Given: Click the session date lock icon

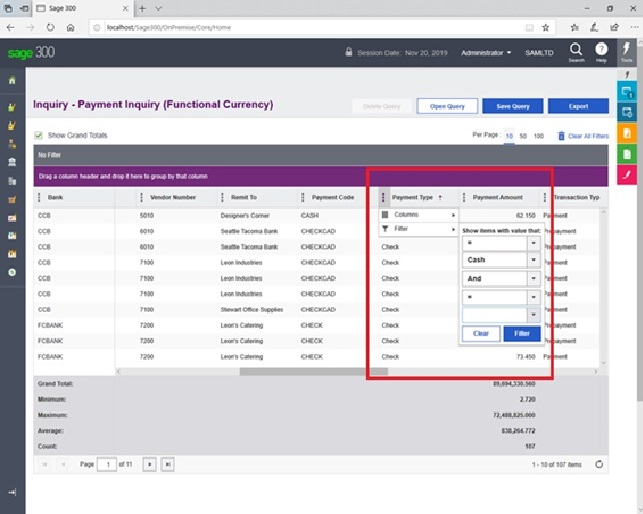Looking at the screenshot, I should click(349, 52).
